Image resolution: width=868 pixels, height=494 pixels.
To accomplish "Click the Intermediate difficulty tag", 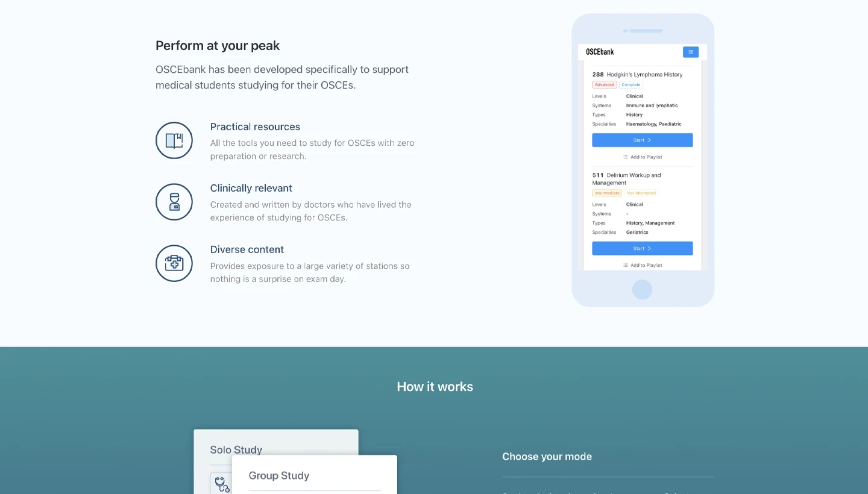I will pyautogui.click(x=607, y=193).
